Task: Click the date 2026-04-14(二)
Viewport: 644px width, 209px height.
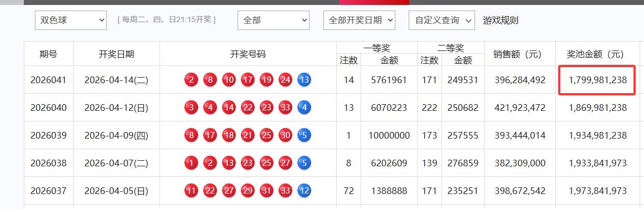Action: pos(116,80)
